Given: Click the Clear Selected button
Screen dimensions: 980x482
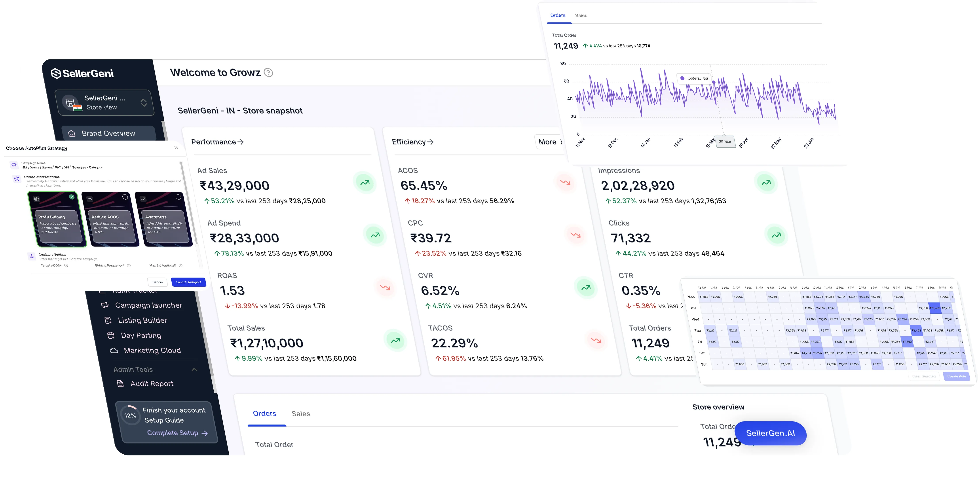Looking at the screenshot, I should 924,376.
